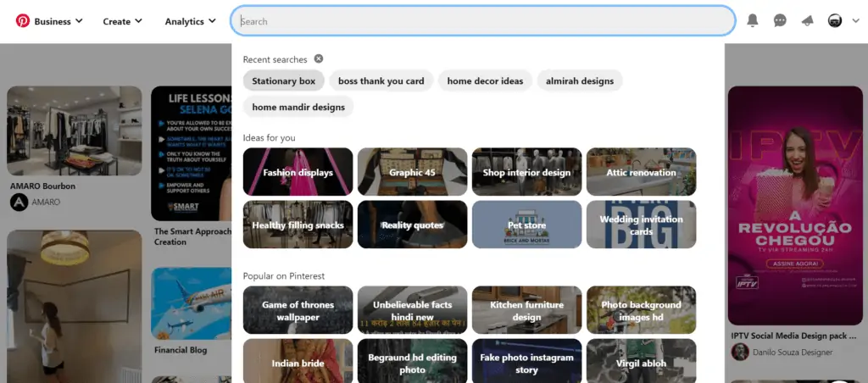Click Danilo Souza Designer's avatar
This screenshot has height=383, width=868.
click(740, 352)
